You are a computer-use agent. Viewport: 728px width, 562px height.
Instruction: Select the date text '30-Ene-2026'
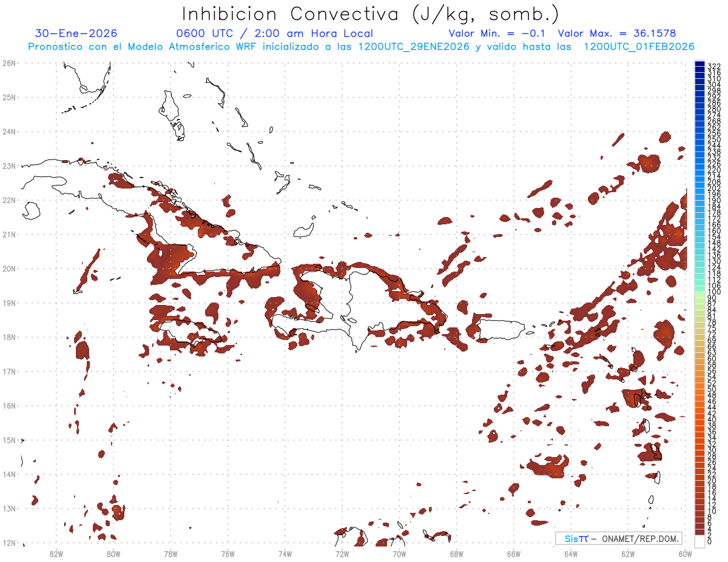pos(76,33)
